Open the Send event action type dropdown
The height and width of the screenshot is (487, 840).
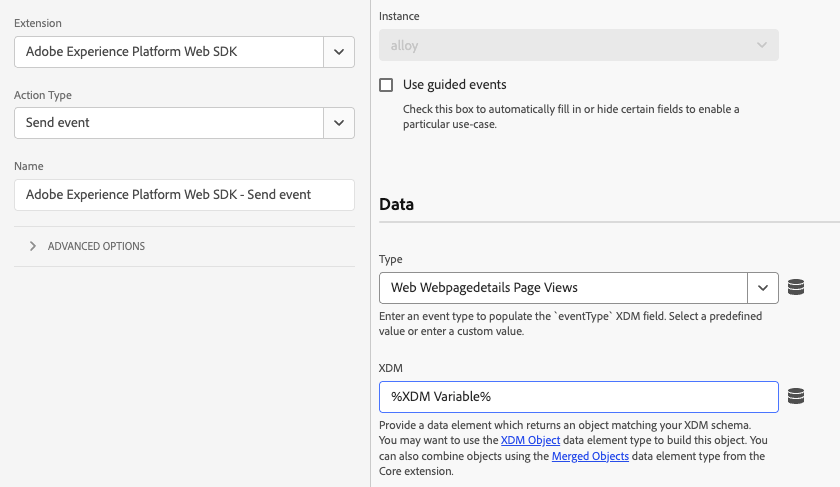(170, 123)
